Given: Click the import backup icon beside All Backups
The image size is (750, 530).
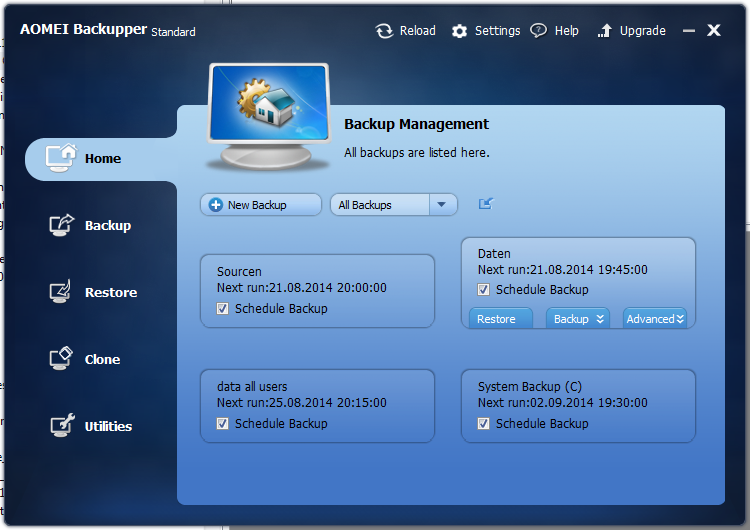Looking at the screenshot, I should click(x=485, y=204).
